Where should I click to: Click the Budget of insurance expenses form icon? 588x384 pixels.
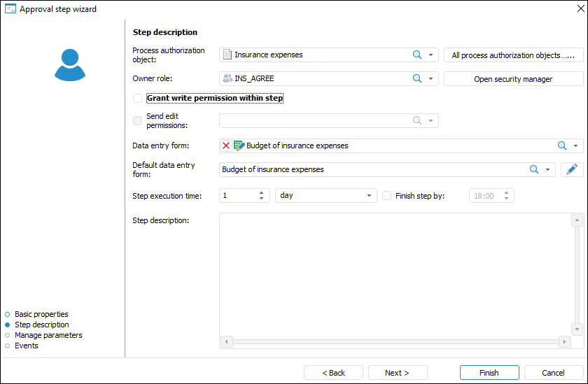coord(239,145)
